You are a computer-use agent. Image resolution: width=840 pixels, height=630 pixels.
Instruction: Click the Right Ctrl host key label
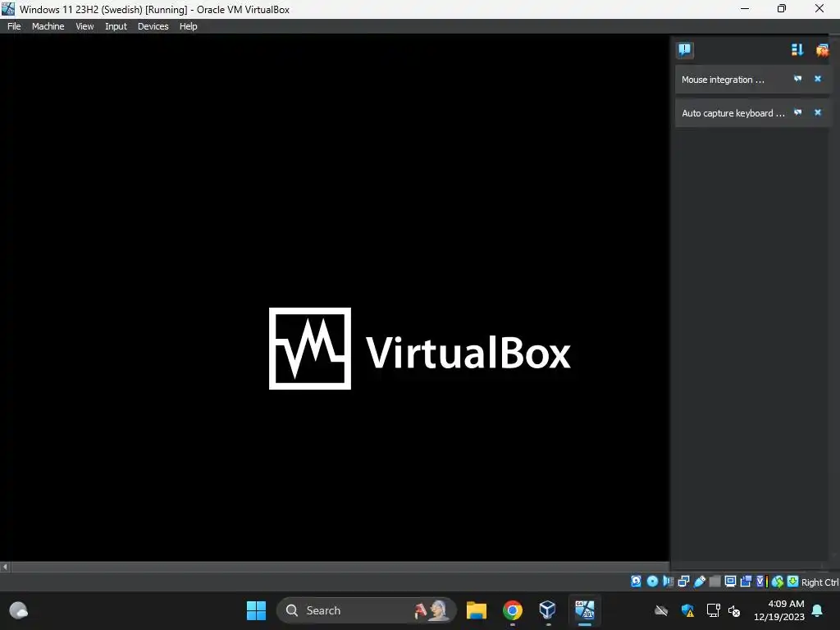[x=819, y=582]
